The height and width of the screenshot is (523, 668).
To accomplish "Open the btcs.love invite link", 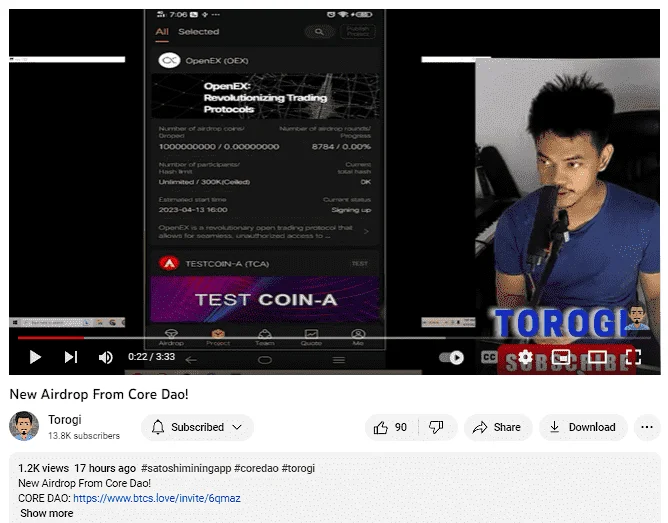I will tap(157, 498).
